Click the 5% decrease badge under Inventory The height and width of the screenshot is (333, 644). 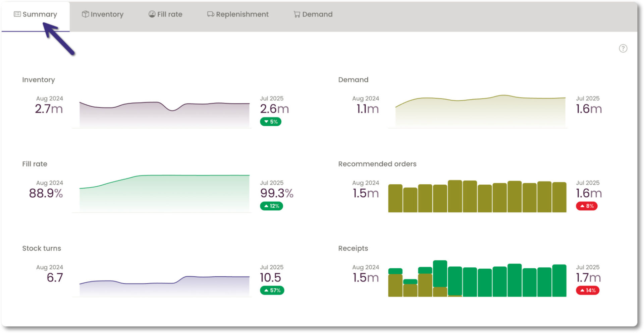tap(271, 122)
